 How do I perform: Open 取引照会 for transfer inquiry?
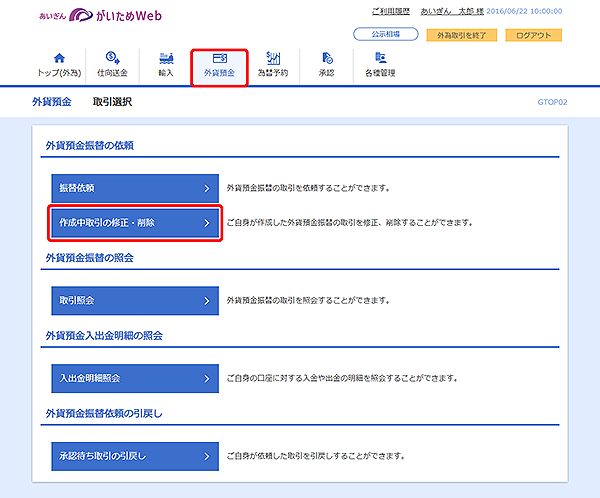133,299
